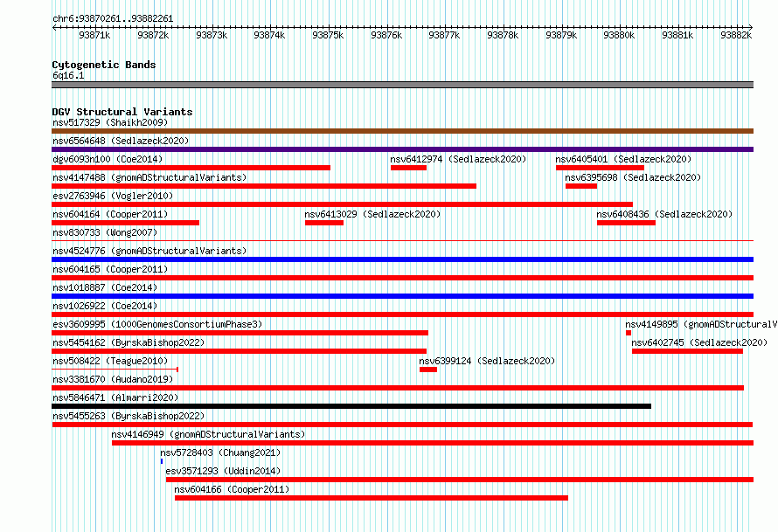Click nsv604166 (Cooper2011) label
Screen dimensions: 778x532
[x=232, y=489]
